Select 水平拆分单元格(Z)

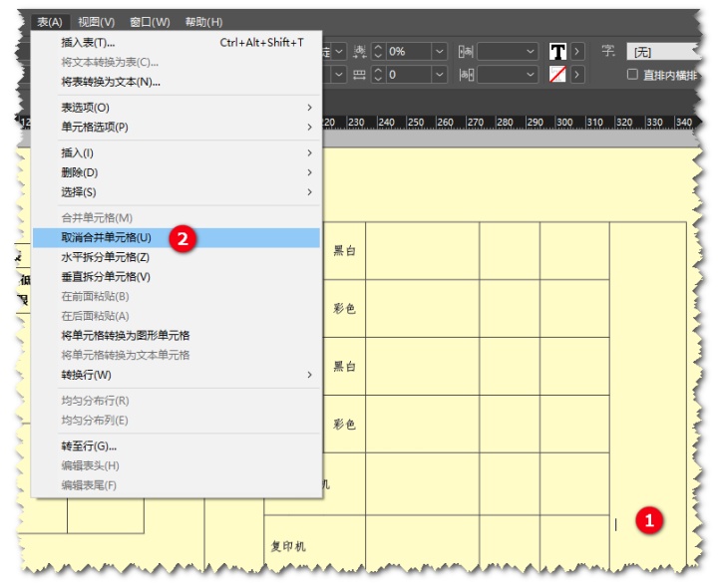pyautogui.click(x=177, y=257)
